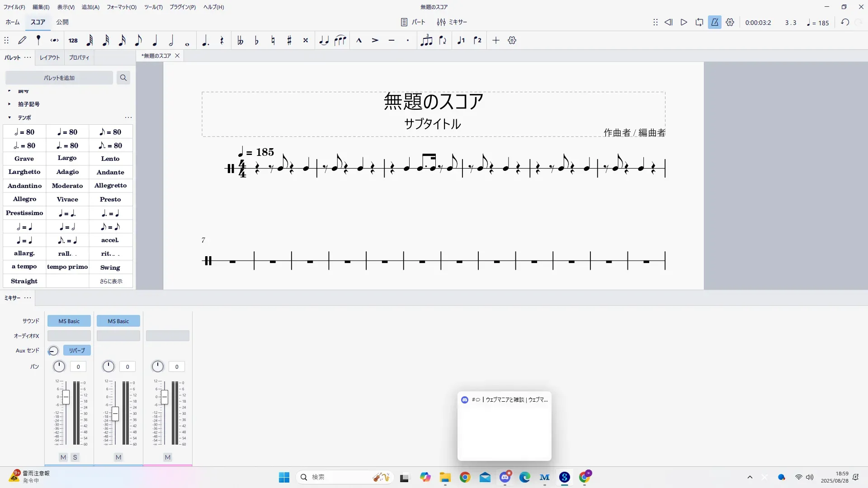Collapse the テンポ palette section
868x488 pixels.
9,117
